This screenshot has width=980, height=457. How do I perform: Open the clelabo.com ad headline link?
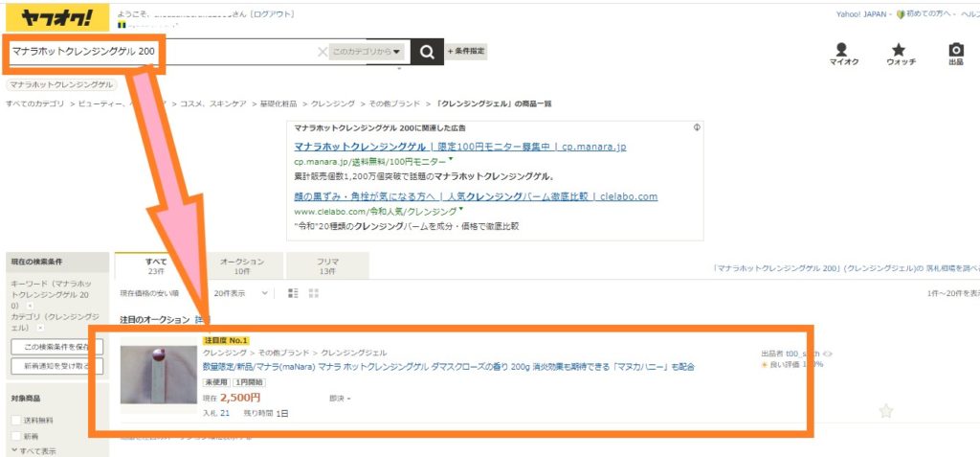(476, 196)
